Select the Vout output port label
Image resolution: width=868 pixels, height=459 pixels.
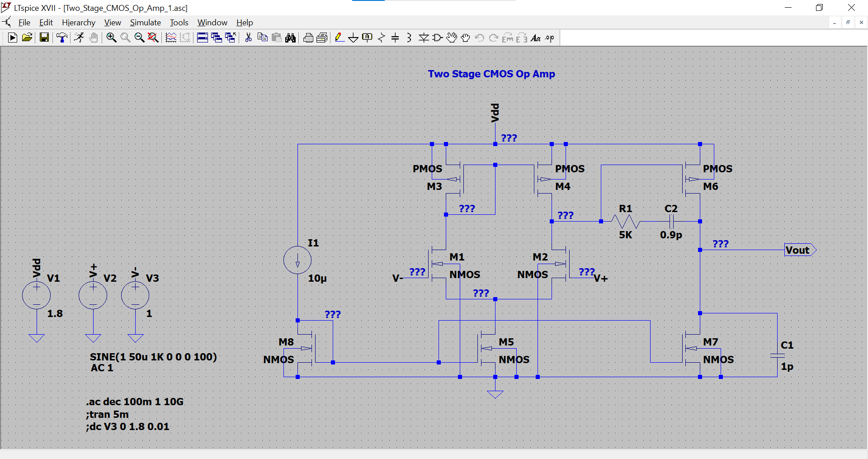coord(798,250)
